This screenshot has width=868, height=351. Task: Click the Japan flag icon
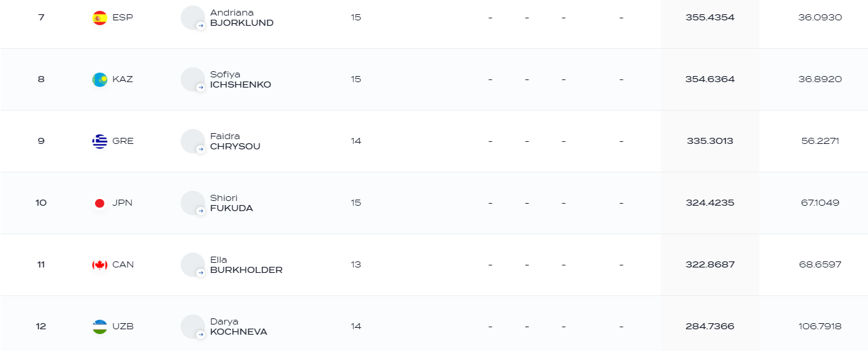pos(100,203)
